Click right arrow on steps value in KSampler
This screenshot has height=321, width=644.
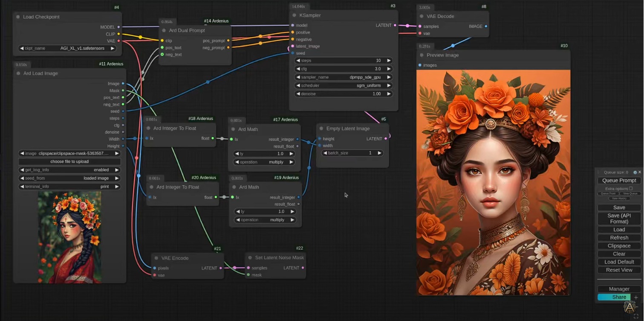point(389,61)
